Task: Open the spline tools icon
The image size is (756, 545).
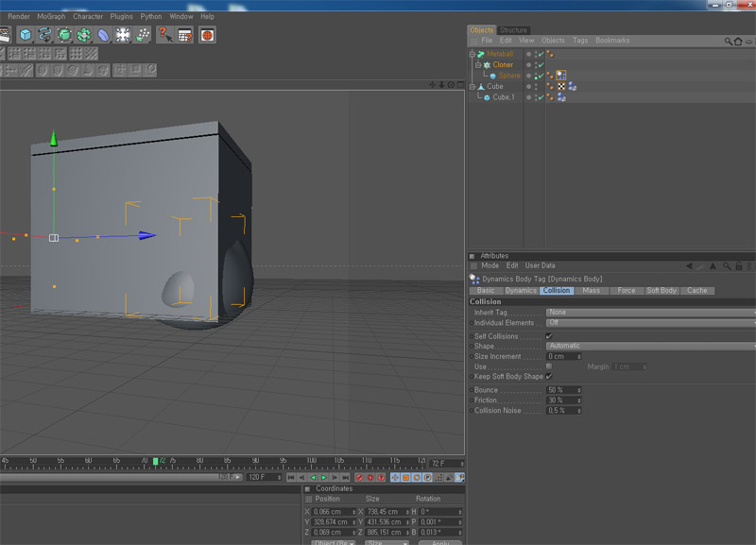Action: coord(44,35)
